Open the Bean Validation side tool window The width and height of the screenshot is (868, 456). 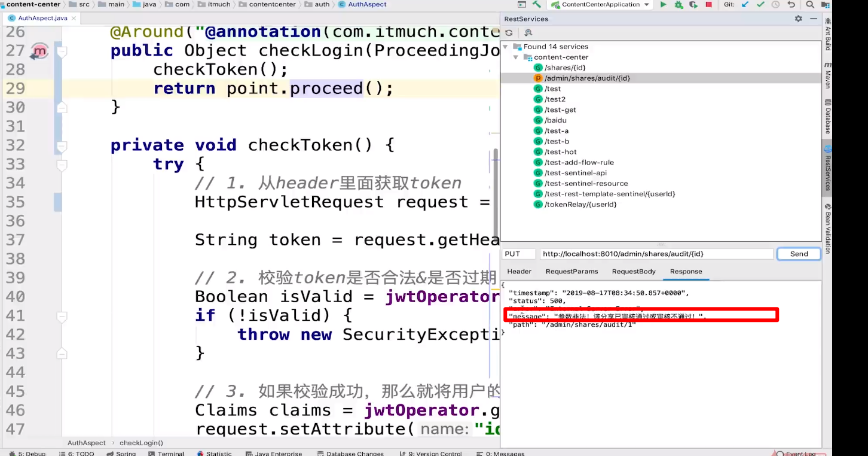point(828,229)
